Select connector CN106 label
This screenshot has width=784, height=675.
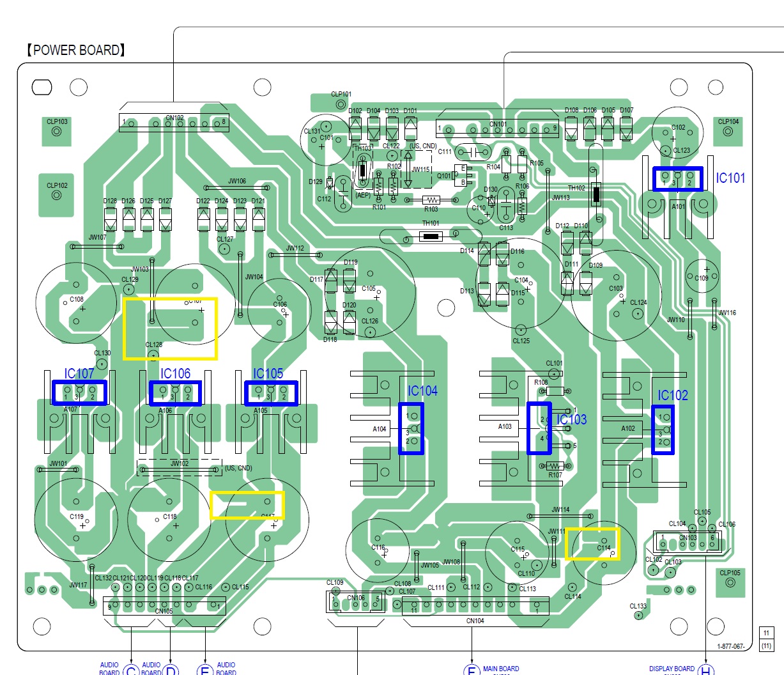pyautogui.click(x=356, y=598)
